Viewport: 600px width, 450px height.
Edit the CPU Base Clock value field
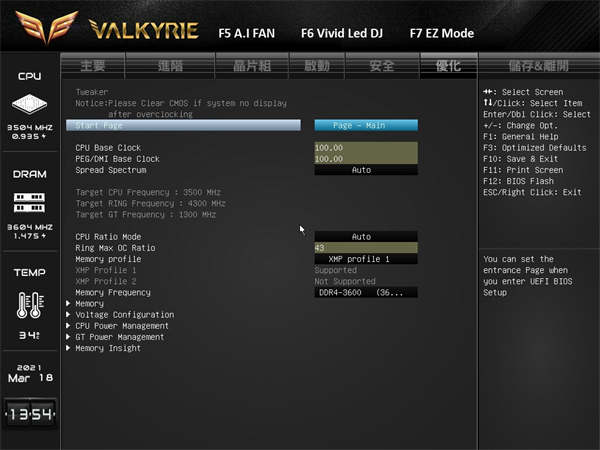click(366, 147)
